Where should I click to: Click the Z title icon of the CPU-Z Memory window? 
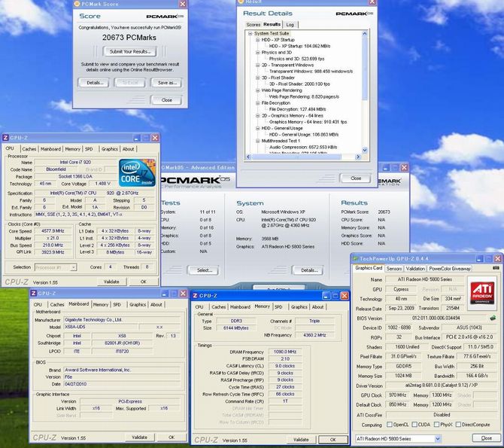195,295
